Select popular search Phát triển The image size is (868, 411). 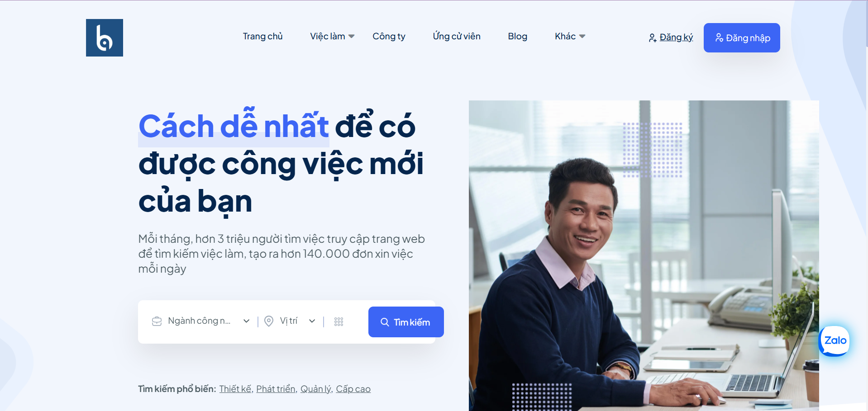pyautogui.click(x=276, y=389)
